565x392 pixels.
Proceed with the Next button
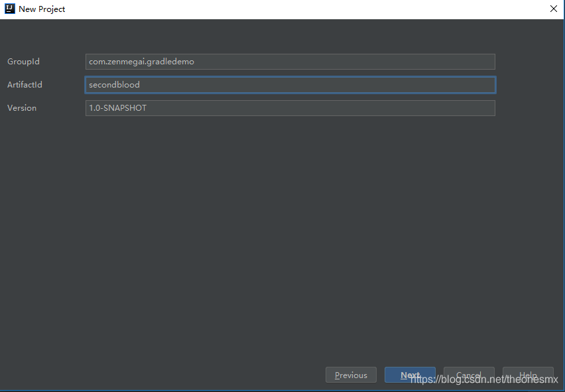pyautogui.click(x=410, y=375)
